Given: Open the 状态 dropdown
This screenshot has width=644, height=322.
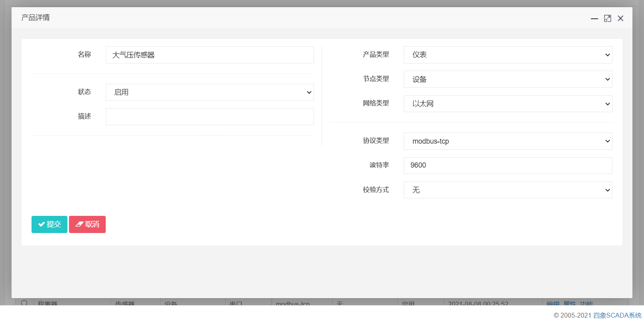Looking at the screenshot, I should pyautogui.click(x=210, y=92).
